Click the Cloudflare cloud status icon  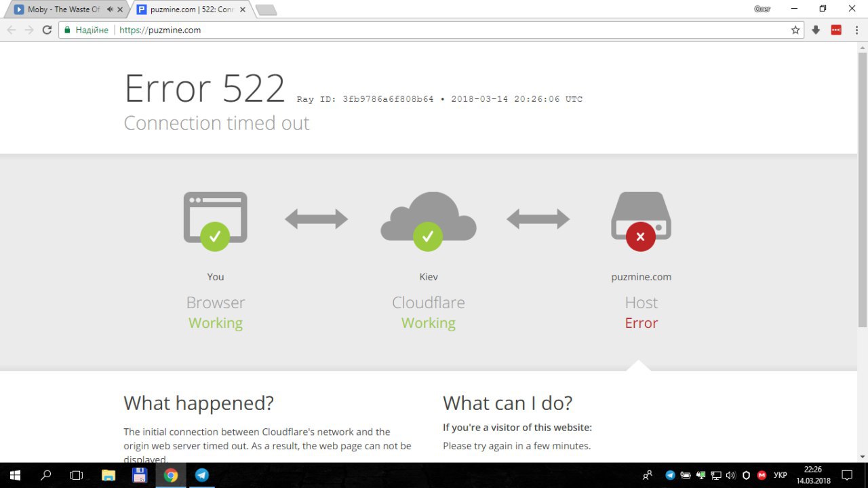click(428, 221)
